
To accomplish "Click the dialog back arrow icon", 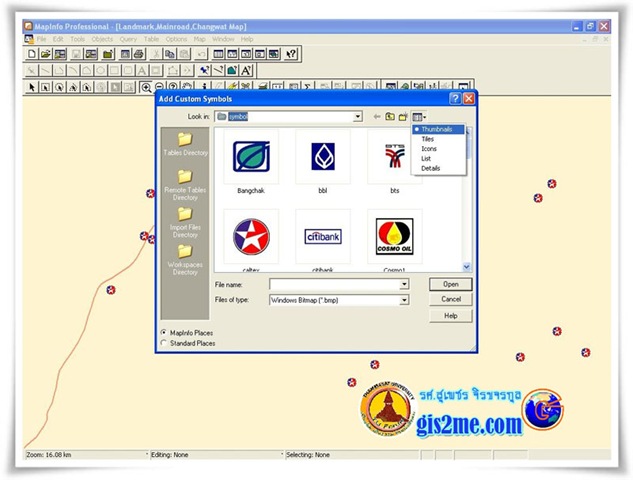I will coord(377,117).
